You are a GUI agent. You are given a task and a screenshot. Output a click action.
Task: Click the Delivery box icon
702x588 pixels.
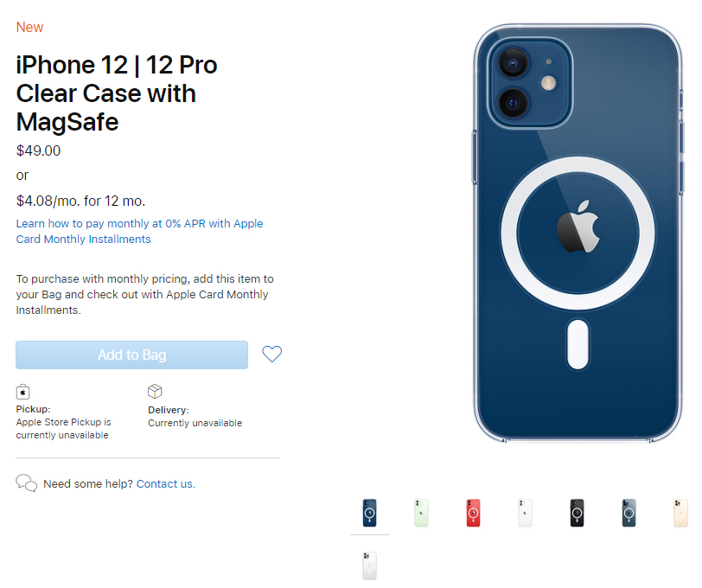tap(155, 392)
